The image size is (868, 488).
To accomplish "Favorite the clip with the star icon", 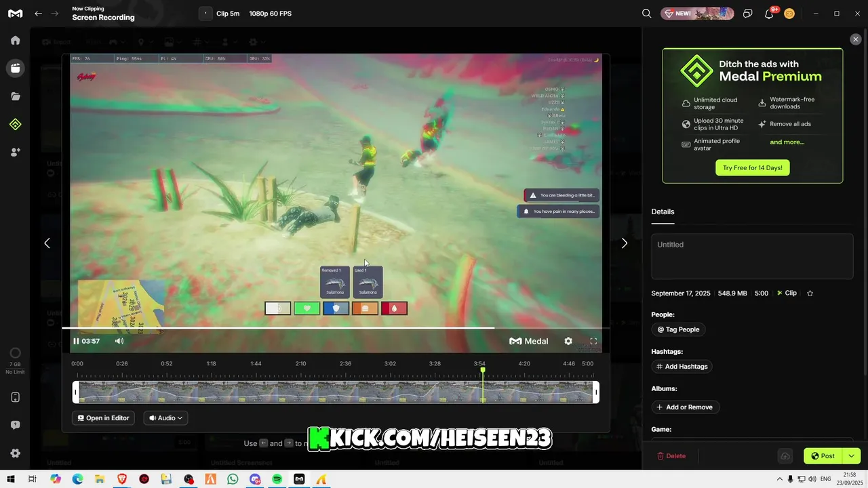I will pyautogui.click(x=810, y=293).
